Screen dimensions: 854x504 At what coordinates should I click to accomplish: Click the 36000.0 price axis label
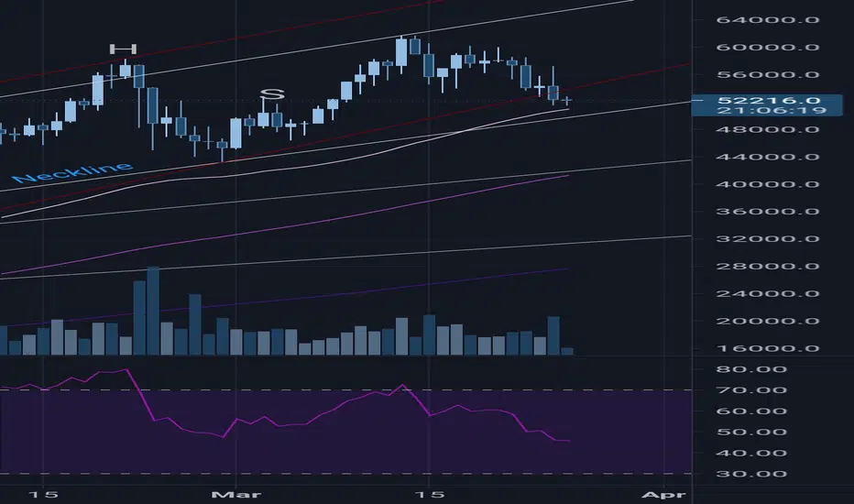(768, 212)
